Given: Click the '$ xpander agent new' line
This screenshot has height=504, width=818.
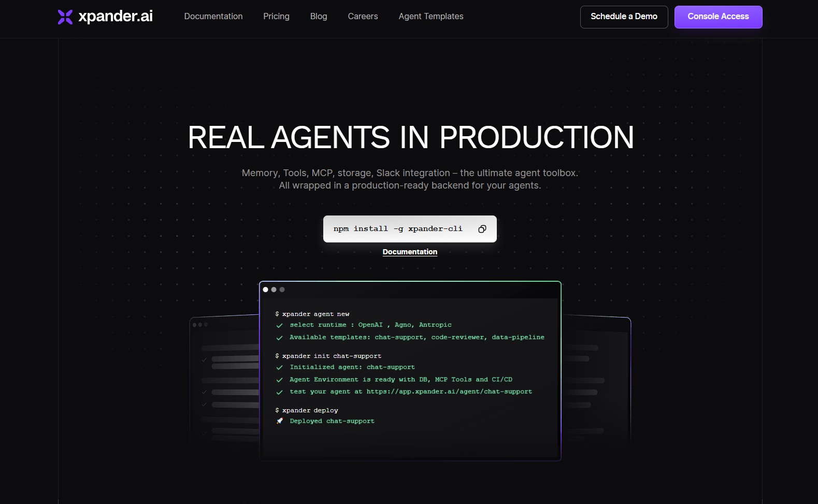Looking at the screenshot, I should pos(312,314).
